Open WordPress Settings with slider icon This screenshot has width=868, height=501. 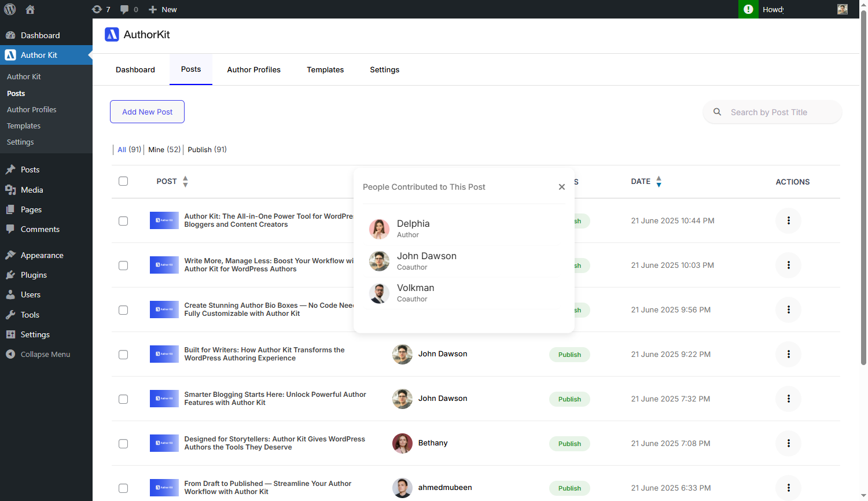(46, 334)
